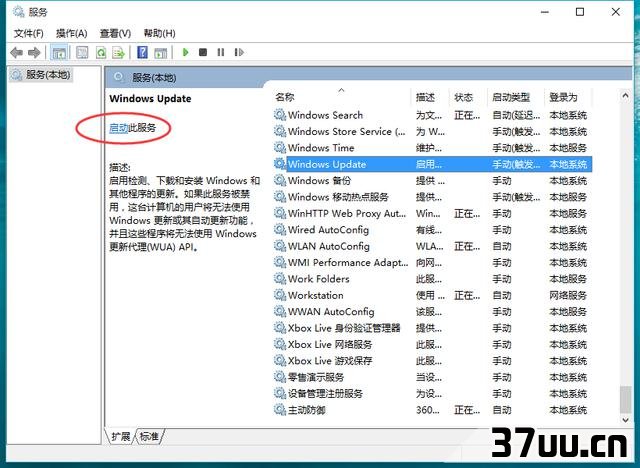Click the gear icon beside 零售演示服务

[280, 377]
